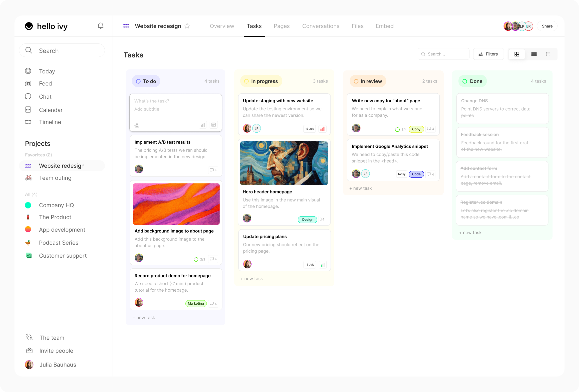The width and height of the screenshot is (579, 392).
Task: Click the search magnifier icon
Action: pos(423,54)
